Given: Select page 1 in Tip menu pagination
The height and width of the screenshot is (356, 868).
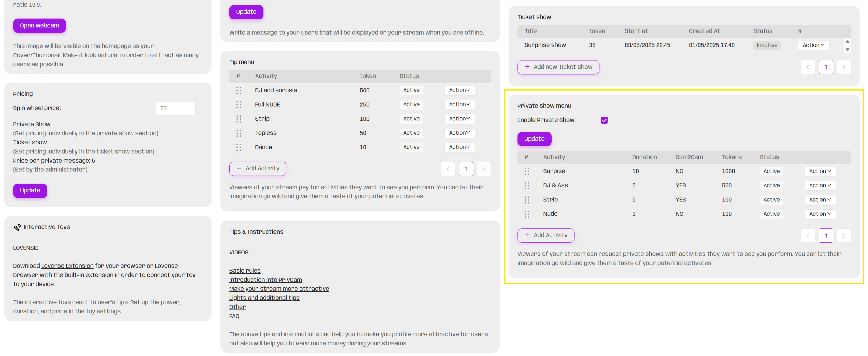Looking at the screenshot, I should pyautogui.click(x=465, y=169).
